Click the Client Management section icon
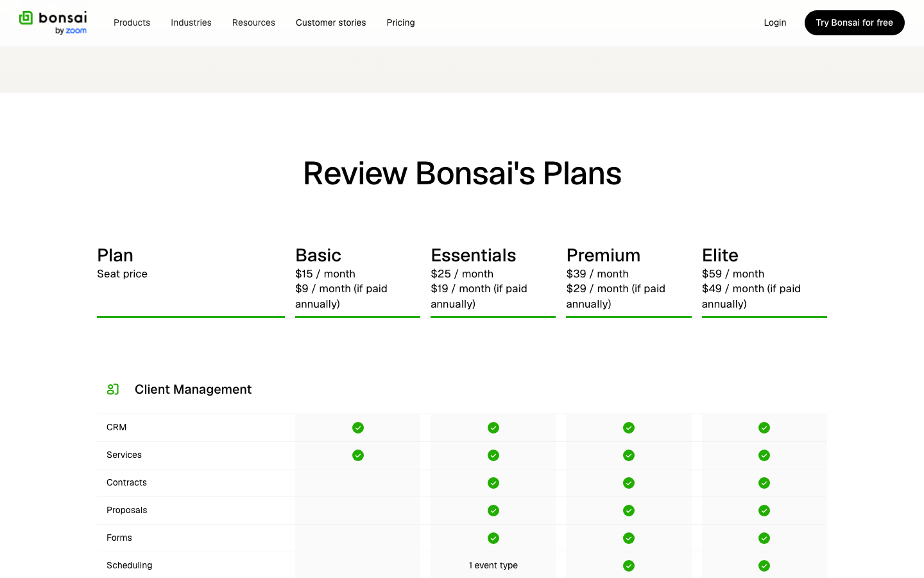Image resolution: width=924 pixels, height=578 pixels. (x=113, y=389)
